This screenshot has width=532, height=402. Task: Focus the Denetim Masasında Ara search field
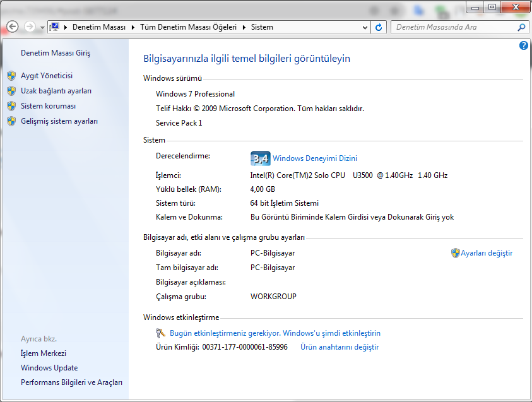454,27
